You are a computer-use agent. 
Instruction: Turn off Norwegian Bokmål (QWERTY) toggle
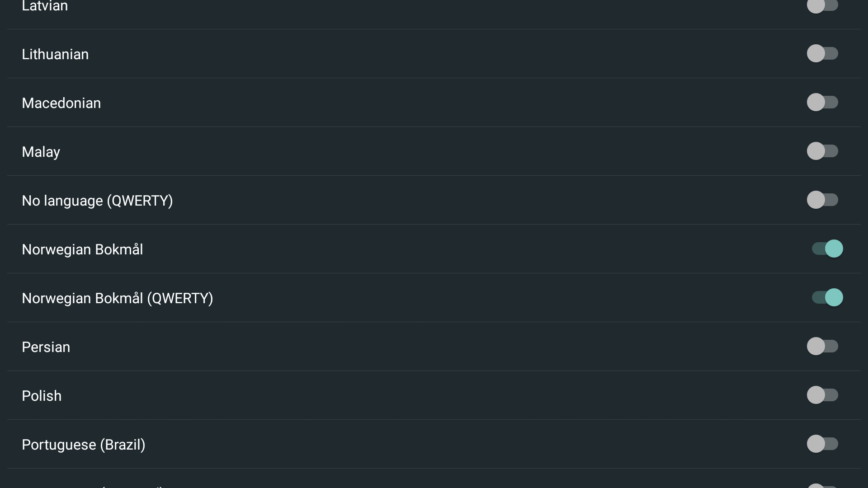point(827,298)
